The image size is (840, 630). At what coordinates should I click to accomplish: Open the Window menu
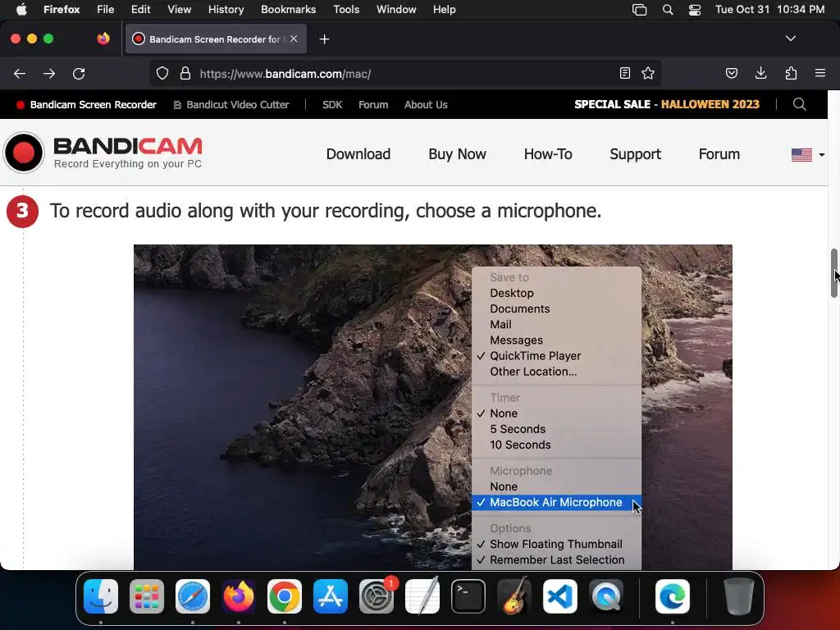click(396, 9)
